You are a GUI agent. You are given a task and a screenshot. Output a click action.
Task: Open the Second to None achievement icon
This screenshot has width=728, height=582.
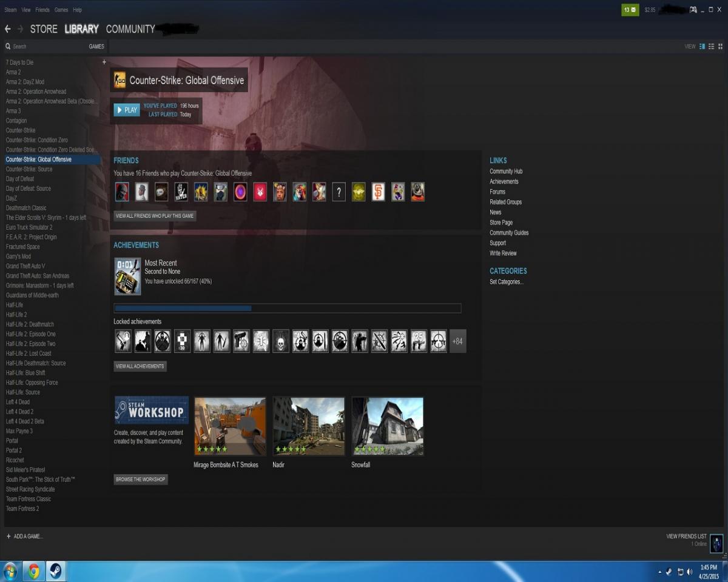[127, 276]
